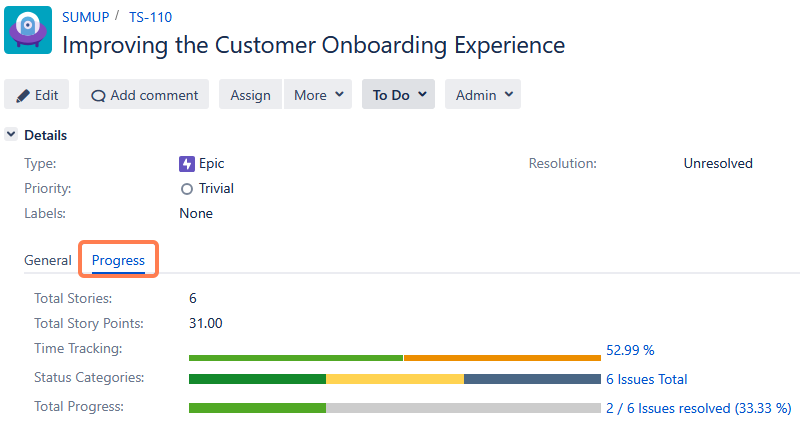Switch to the General tab

(48, 260)
